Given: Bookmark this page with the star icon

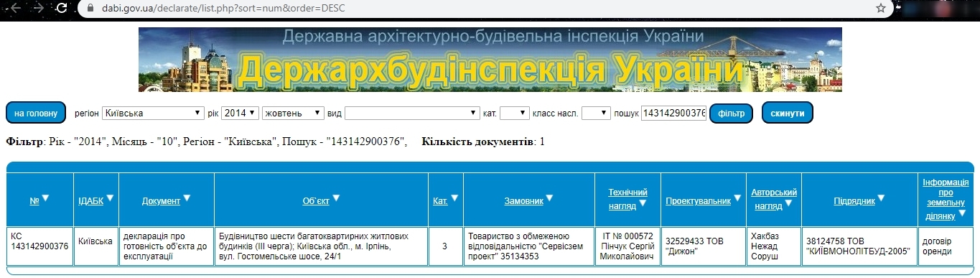Looking at the screenshot, I should [x=881, y=8].
